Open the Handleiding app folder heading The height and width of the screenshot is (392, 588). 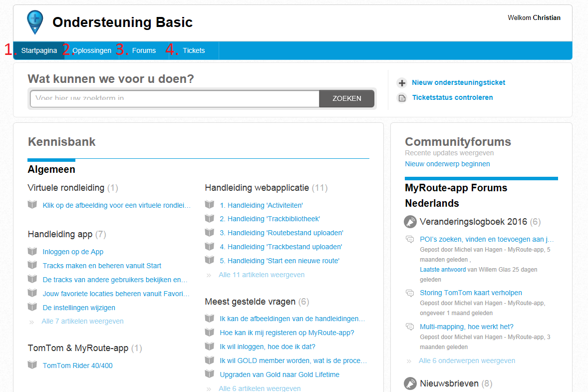pyautogui.click(x=60, y=234)
